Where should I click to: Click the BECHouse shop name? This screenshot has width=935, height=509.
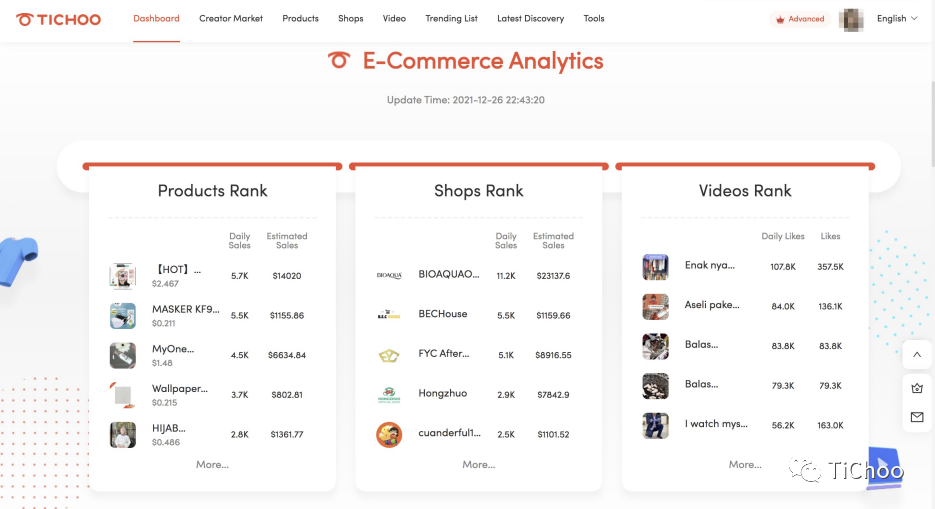click(443, 314)
